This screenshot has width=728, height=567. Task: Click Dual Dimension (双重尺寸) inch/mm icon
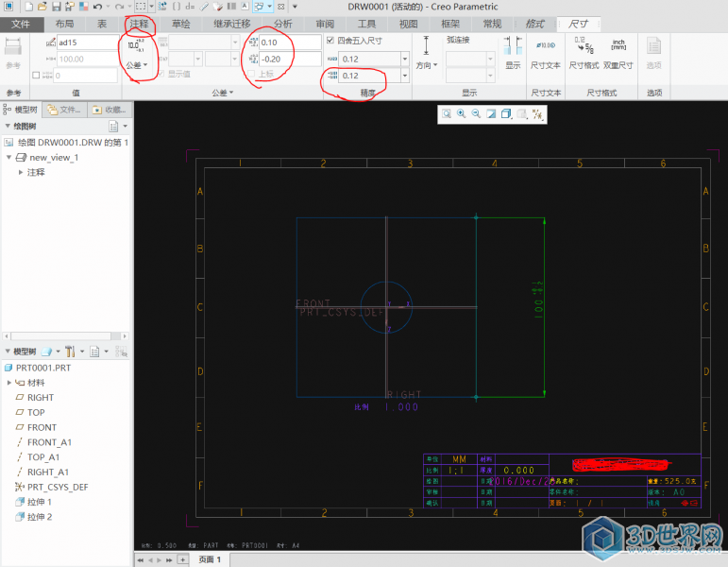(x=618, y=45)
